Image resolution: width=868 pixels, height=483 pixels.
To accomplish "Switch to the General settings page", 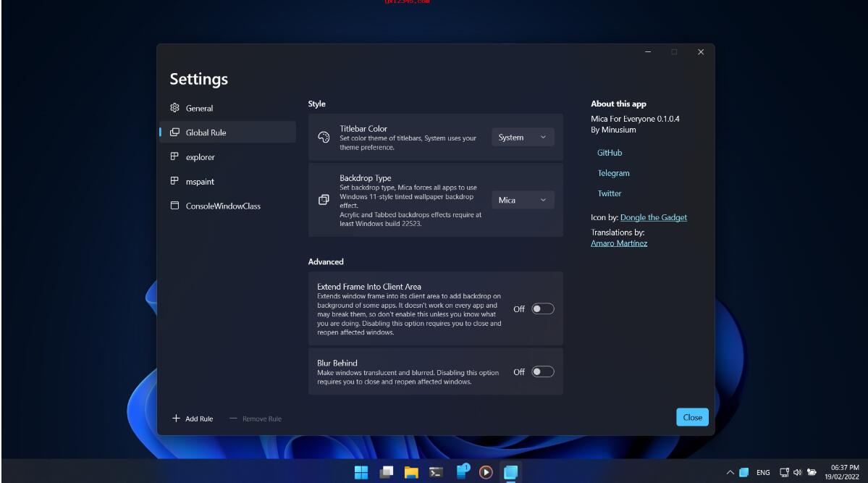I will tap(227, 108).
